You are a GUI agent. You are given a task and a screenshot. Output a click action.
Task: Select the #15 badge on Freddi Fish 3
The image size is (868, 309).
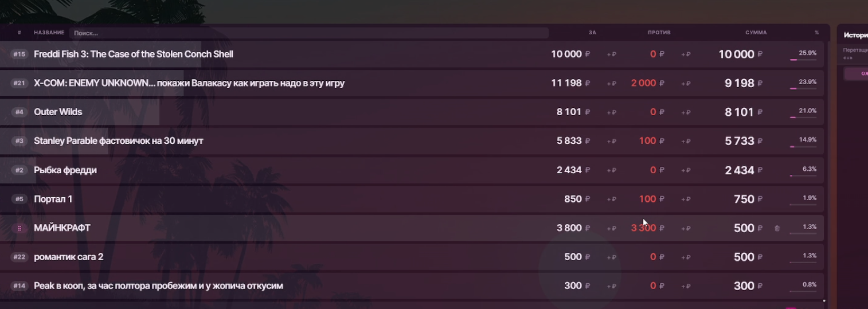click(19, 54)
